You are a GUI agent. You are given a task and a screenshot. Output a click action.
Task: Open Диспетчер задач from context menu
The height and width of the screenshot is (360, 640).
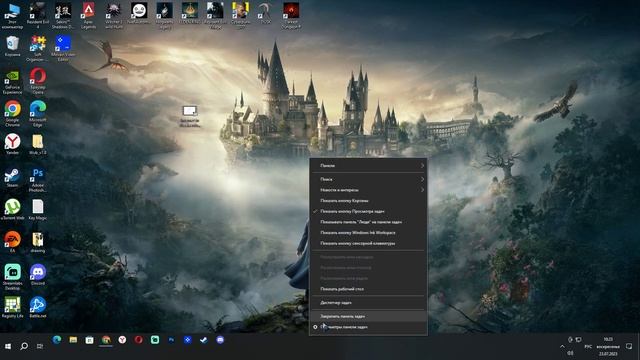click(x=368, y=302)
